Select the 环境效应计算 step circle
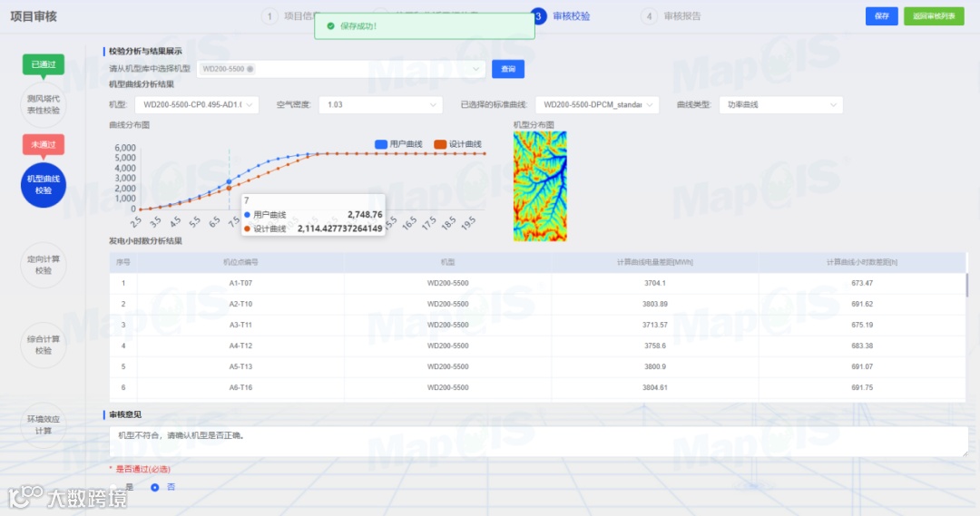 [x=44, y=424]
